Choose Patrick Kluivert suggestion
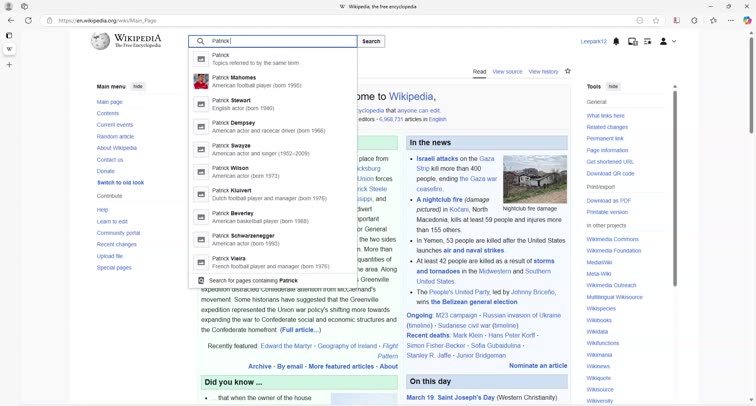 273,194
